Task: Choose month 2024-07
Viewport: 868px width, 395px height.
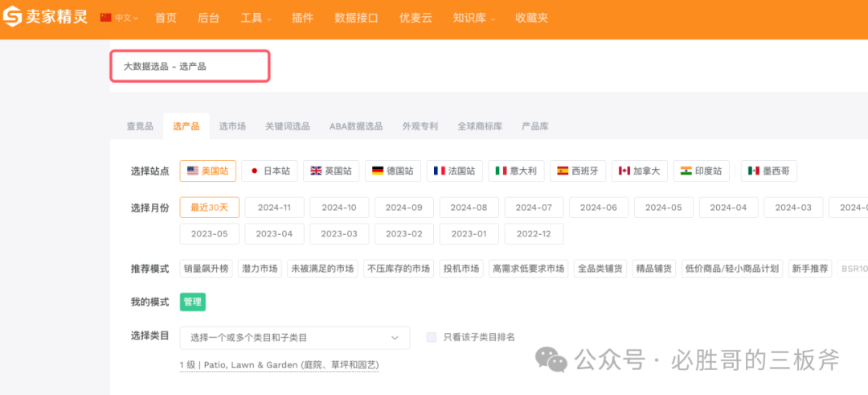Action: 534,208
